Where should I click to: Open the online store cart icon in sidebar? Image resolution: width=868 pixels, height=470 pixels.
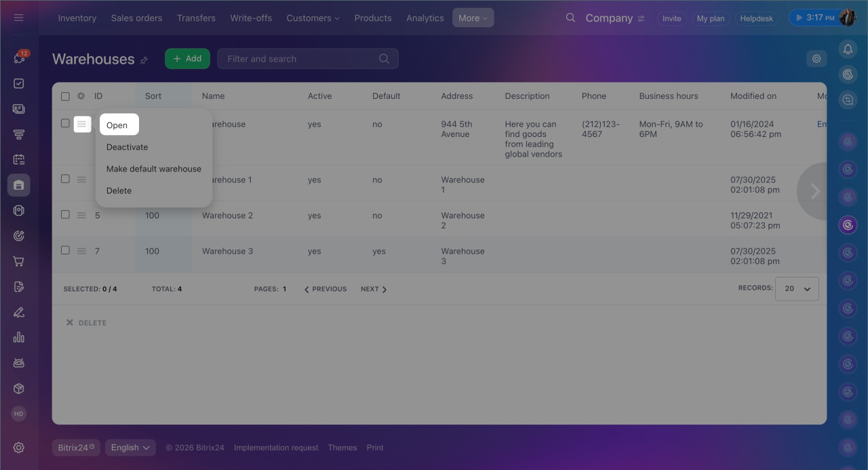[x=19, y=261]
